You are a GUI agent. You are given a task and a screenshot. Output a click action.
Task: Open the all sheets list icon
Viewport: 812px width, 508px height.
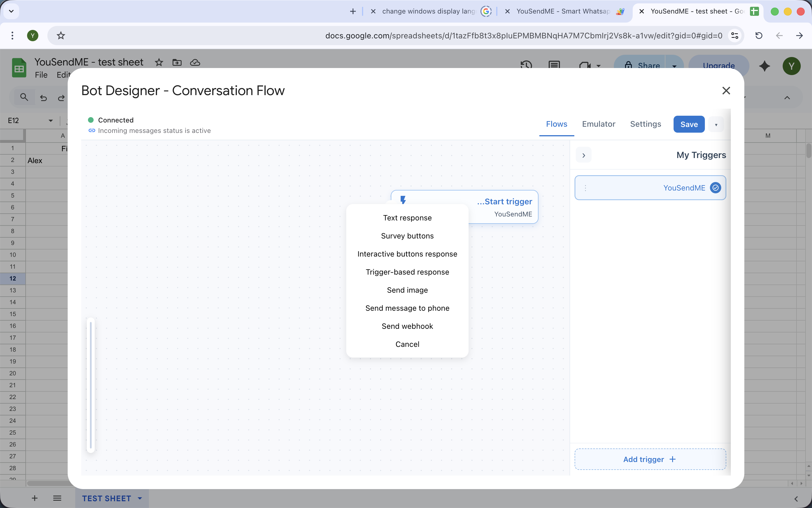57,498
